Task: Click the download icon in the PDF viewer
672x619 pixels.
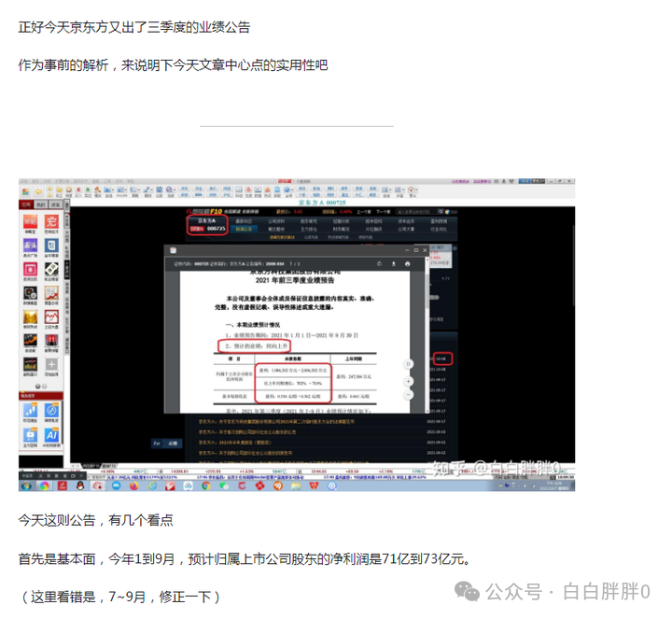Action: click(394, 263)
